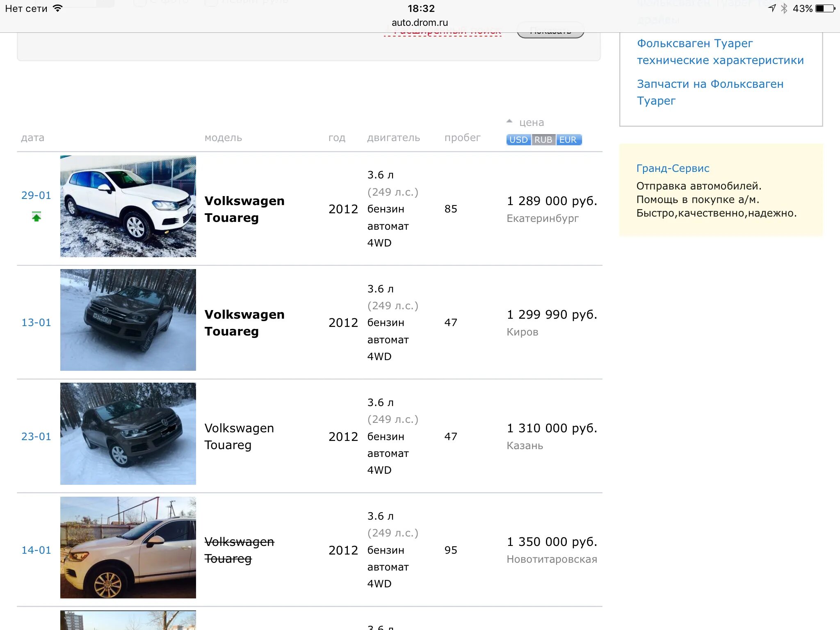Switch prices to RUB

tap(543, 140)
